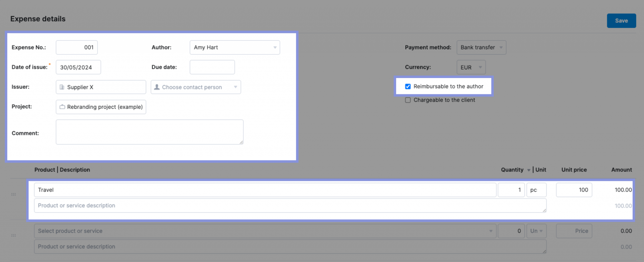
Task: Click the Travel description resize grip
Action: [544, 210]
